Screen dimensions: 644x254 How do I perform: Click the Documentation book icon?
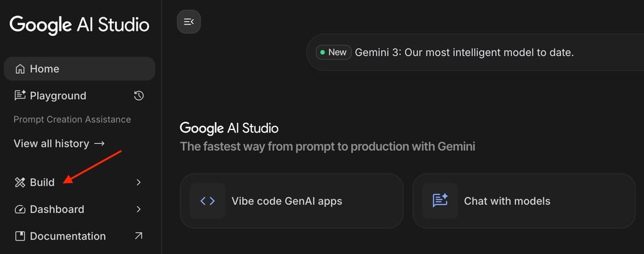pyautogui.click(x=20, y=236)
